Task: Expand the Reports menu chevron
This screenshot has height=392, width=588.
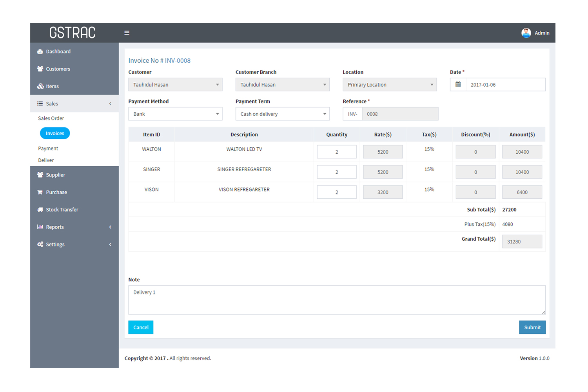Action: click(x=110, y=227)
